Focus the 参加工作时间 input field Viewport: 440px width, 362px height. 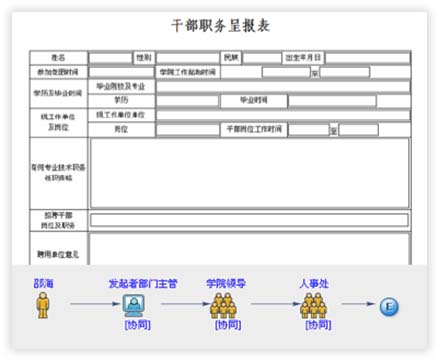pos(121,72)
